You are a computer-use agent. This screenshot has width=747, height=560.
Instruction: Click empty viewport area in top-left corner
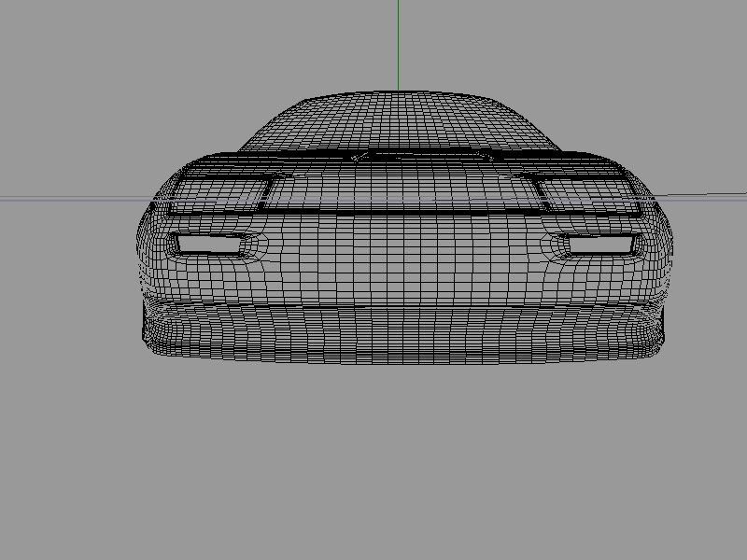coord(56,47)
